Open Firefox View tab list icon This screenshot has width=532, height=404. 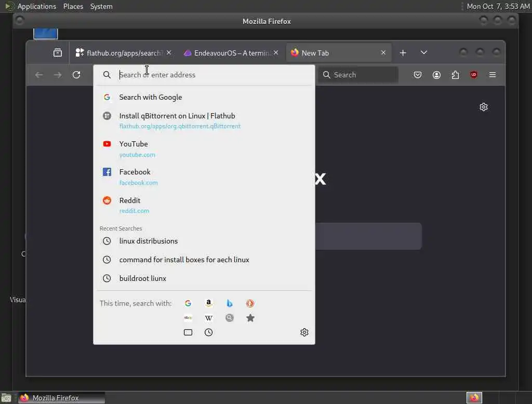click(x=58, y=53)
